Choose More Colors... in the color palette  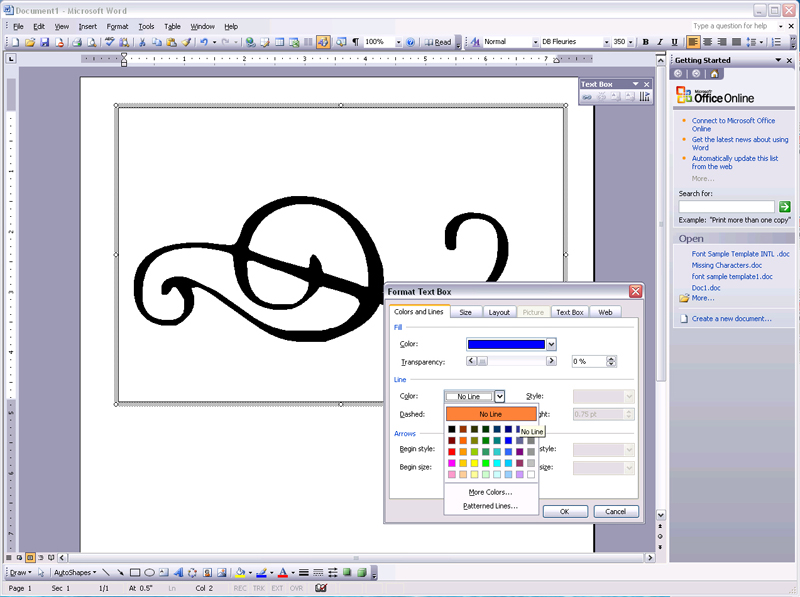coord(490,492)
